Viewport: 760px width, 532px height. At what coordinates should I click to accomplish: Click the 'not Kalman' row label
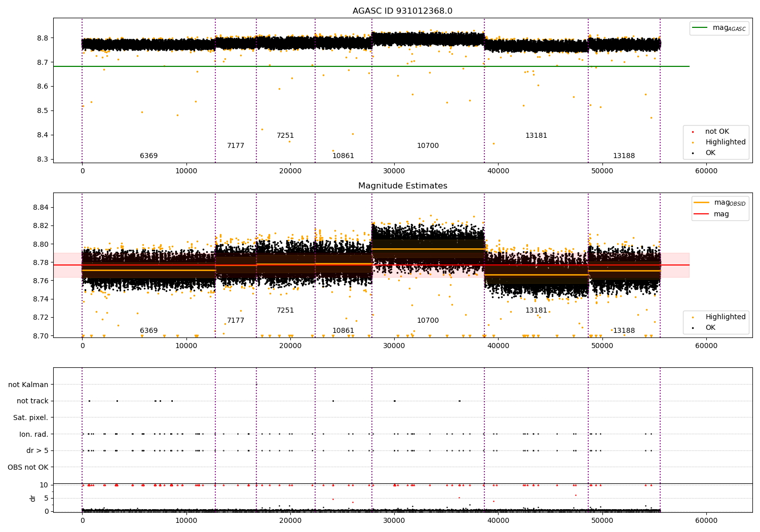click(x=28, y=385)
